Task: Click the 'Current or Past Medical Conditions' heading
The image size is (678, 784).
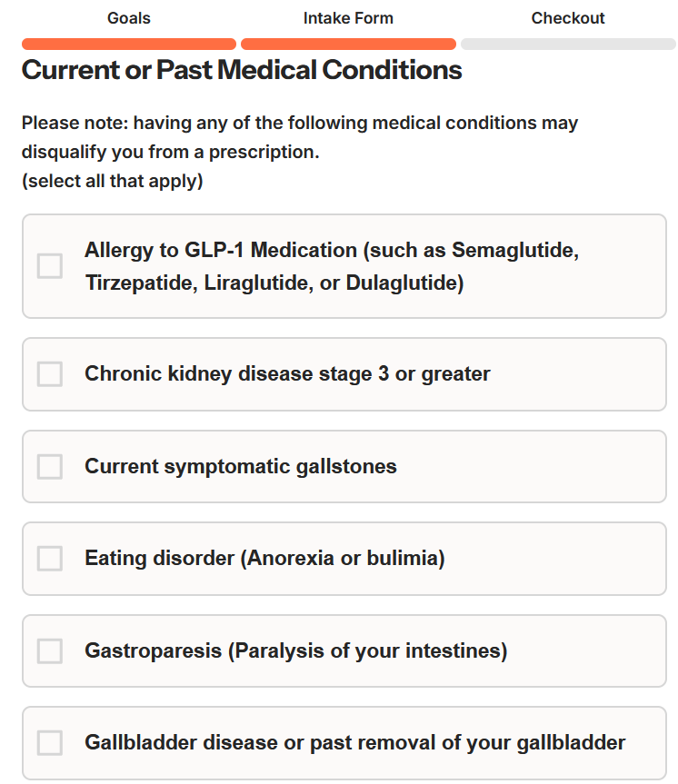Action: click(242, 71)
